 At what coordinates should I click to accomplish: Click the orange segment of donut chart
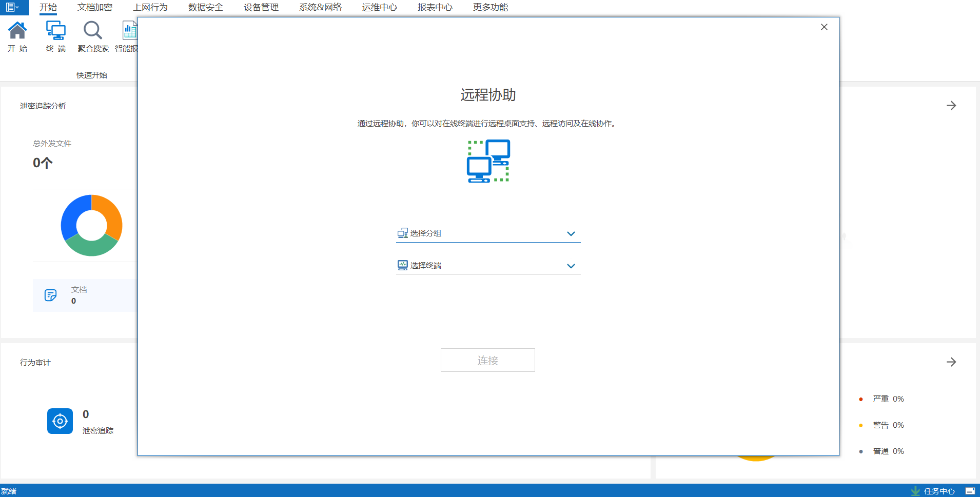[110, 215]
